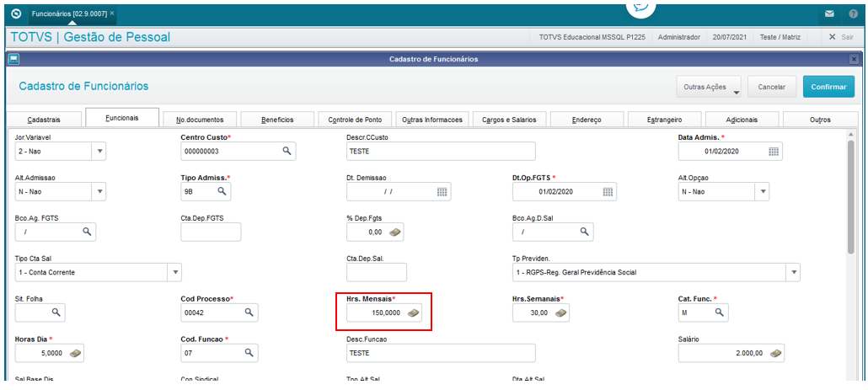Click the Descr.CCusto field containing TESTE
The width and height of the screenshot is (868, 390).
pyautogui.click(x=442, y=151)
